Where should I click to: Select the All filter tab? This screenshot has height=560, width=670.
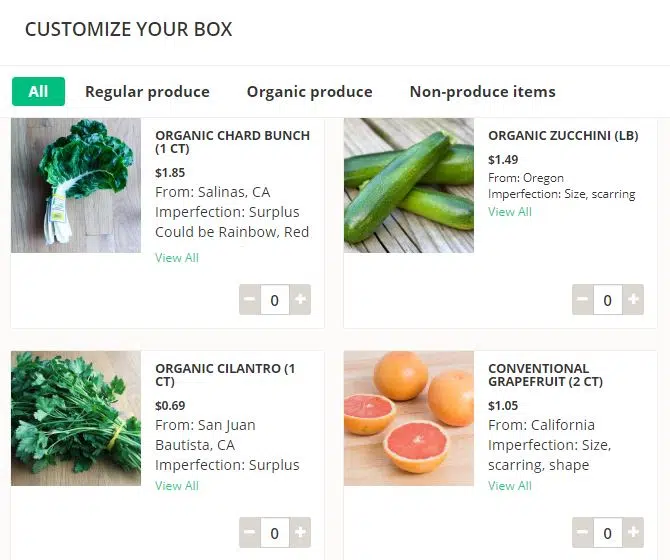38,92
